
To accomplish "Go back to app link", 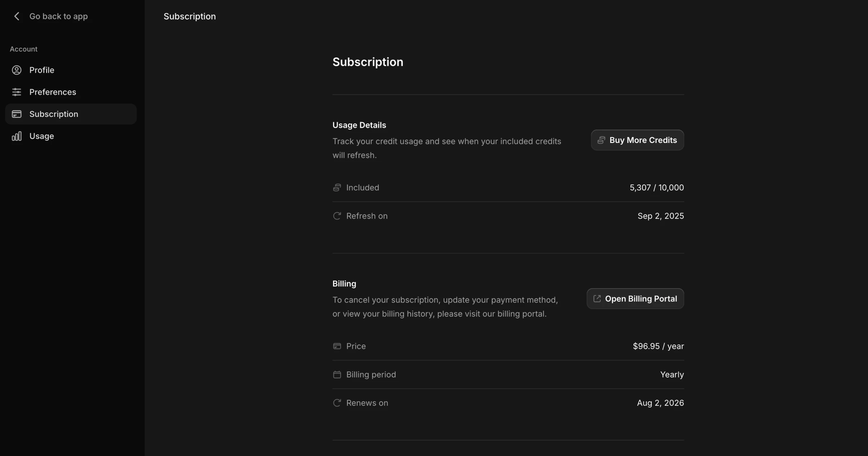I will (58, 16).
